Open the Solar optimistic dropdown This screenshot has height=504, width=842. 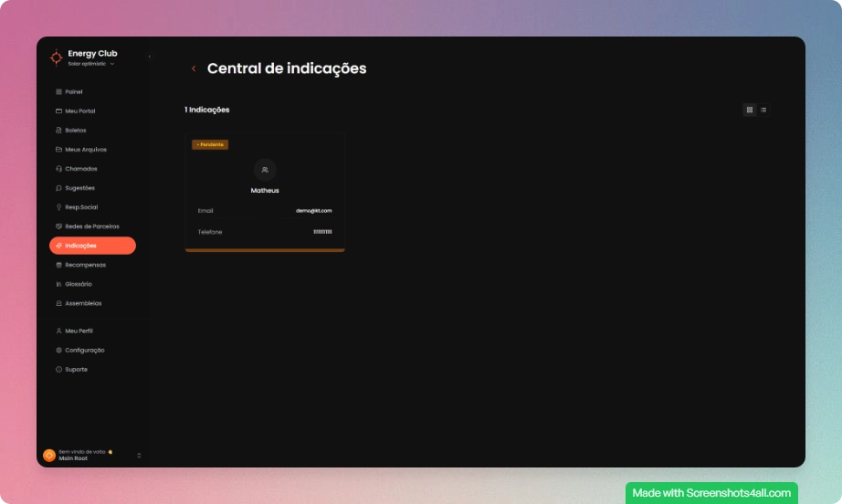(x=91, y=64)
